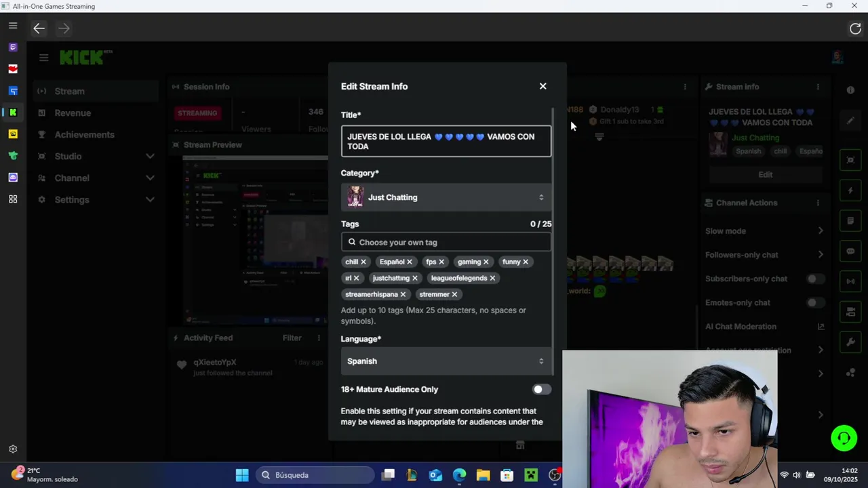The image size is (868, 488).
Task: Remove the leagueoflegends tag
Action: pyautogui.click(x=492, y=278)
